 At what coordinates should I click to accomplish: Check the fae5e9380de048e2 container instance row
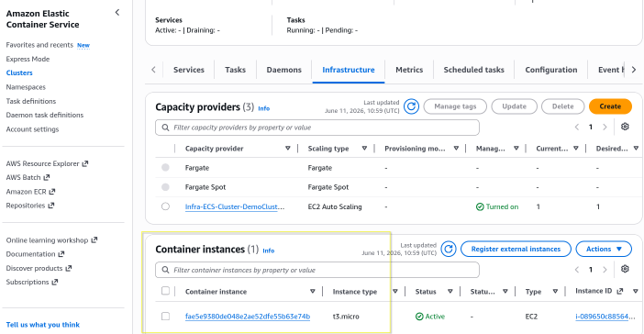[x=165, y=316]
